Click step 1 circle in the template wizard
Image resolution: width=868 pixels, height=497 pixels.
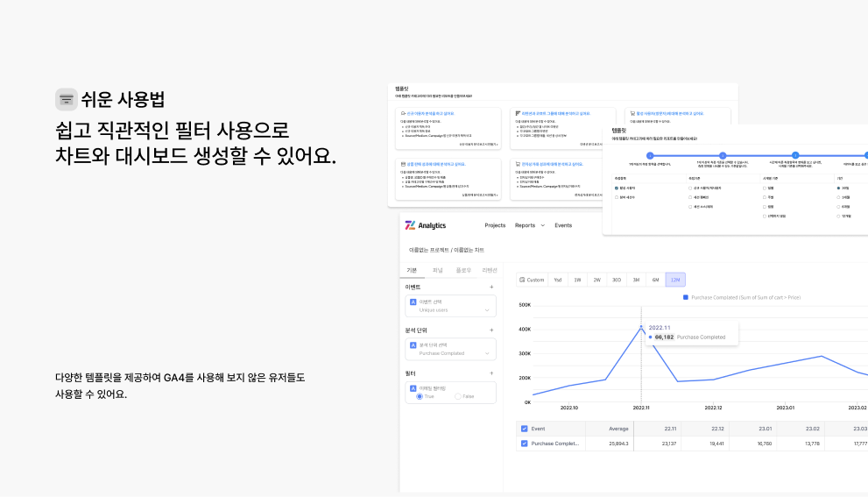tap(650, 156)
